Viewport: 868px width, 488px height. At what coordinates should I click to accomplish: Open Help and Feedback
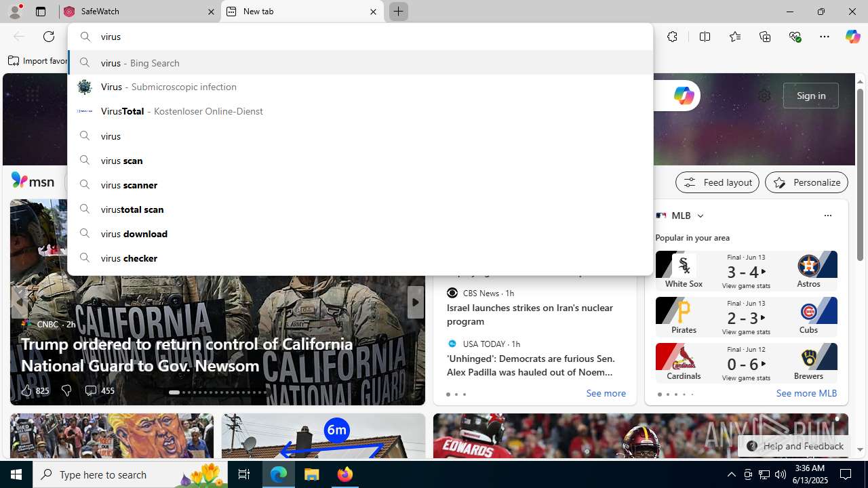click(794, 446)
